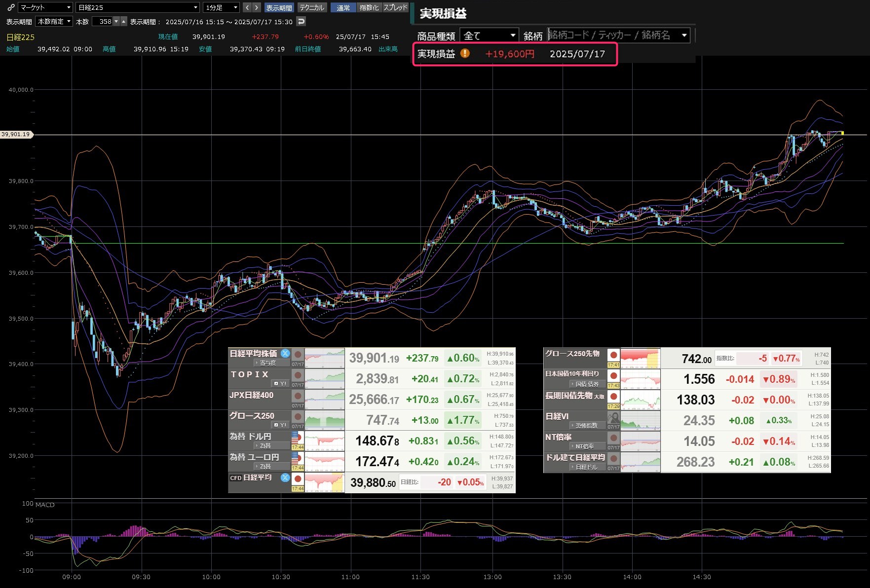Image resolution: width=870 pixels, height=588 pixels.
Task: Click the +19,600円 realized profit value
Action: (x=510, y=54)
